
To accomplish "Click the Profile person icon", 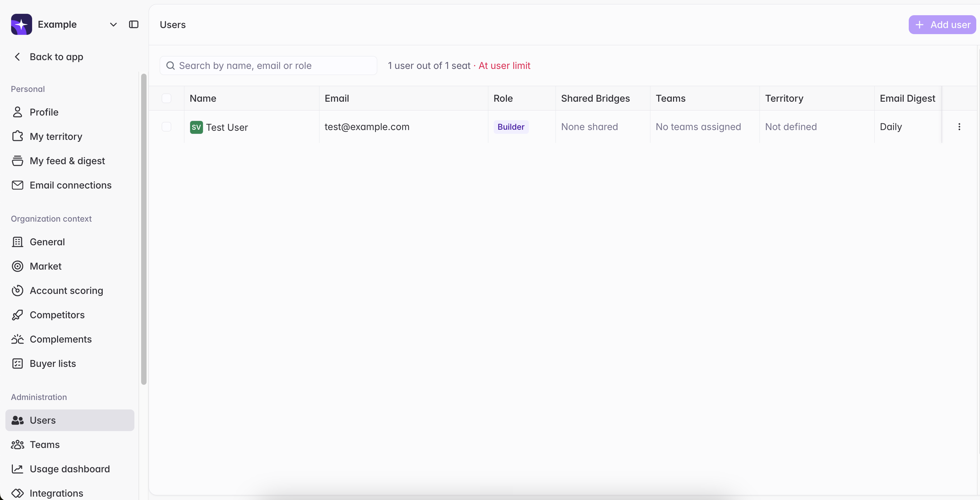I will (18, 112).
